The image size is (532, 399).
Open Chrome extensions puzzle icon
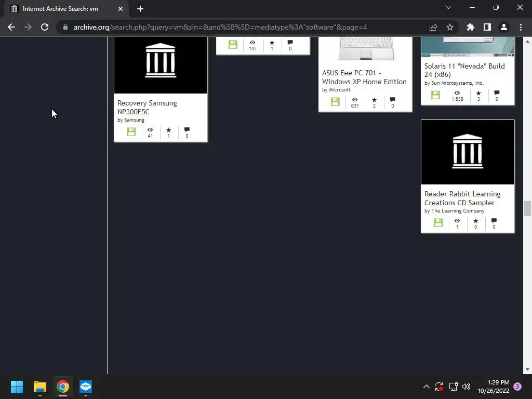click(x=470, y=27)
